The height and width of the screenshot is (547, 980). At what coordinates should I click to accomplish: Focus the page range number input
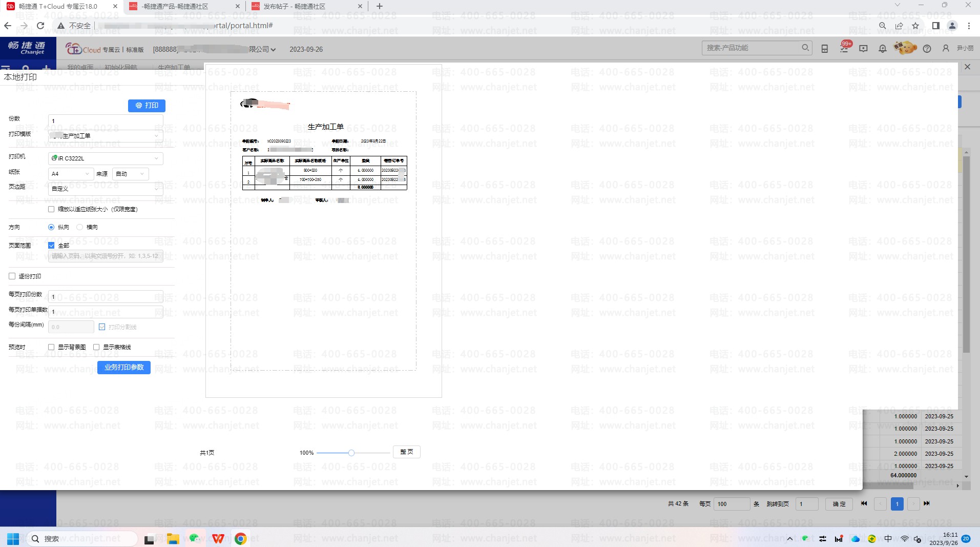(x=106, y=256)
